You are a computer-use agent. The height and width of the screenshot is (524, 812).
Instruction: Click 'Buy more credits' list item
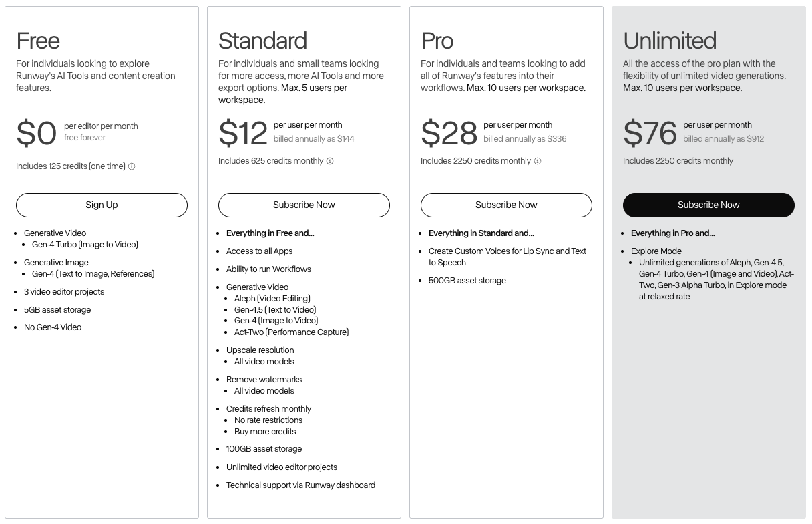pyautogui.click(x=265, y=432)
